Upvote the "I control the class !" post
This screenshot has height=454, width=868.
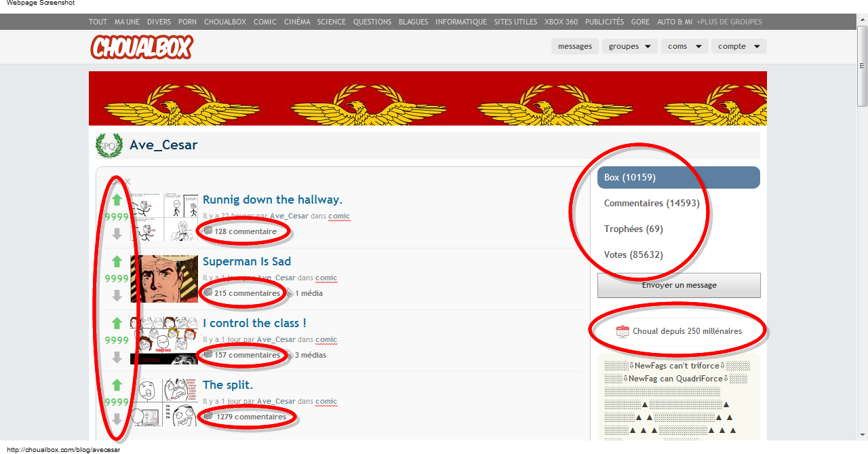[117, 324]
